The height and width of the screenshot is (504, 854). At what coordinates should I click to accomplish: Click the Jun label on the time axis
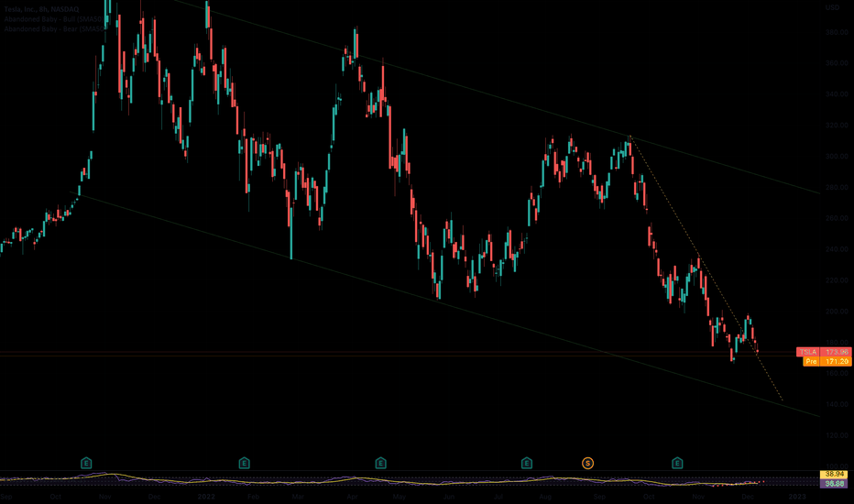449,497
